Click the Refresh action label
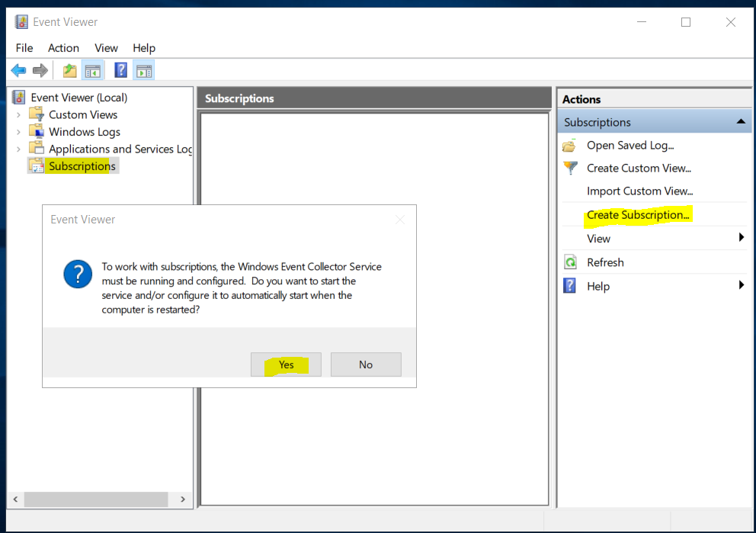Viewport: 756px width, 533px height. (x=605, y=262)
